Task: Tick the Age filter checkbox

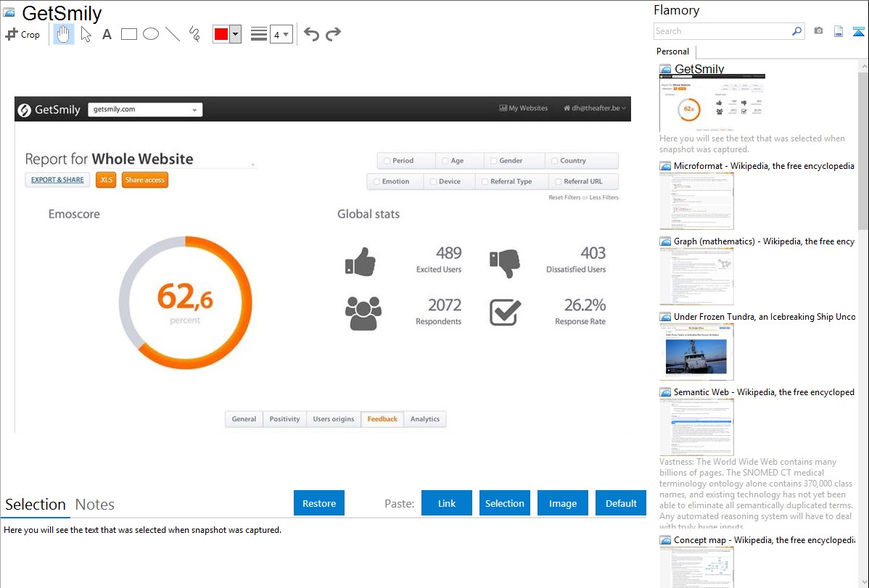Action: [445, 161]
